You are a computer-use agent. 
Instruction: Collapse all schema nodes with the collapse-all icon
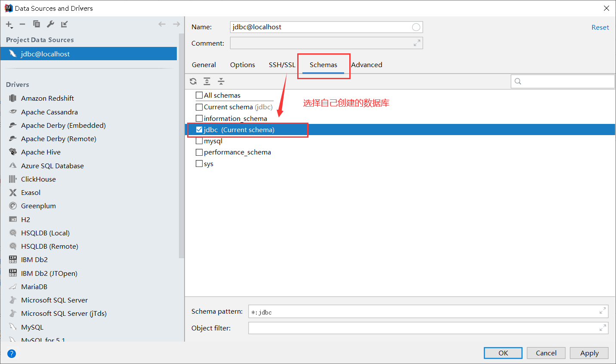point(221,81)
